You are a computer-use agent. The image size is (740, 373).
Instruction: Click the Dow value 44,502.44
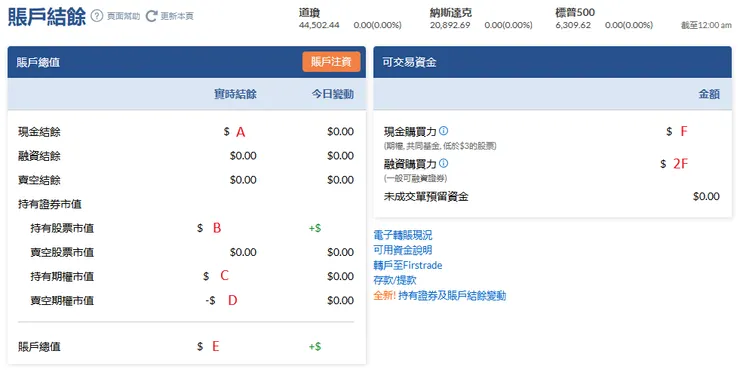(319, 25)
